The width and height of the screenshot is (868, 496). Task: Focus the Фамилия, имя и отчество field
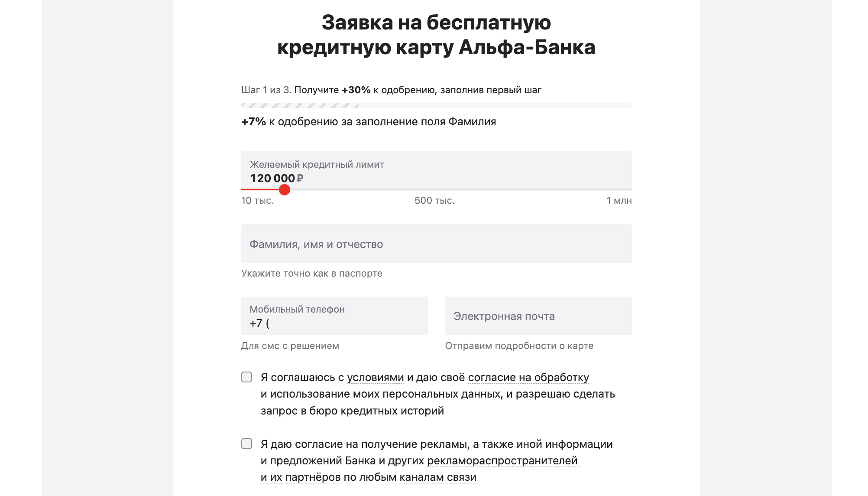pyautogui.click(x=436, y=244)
